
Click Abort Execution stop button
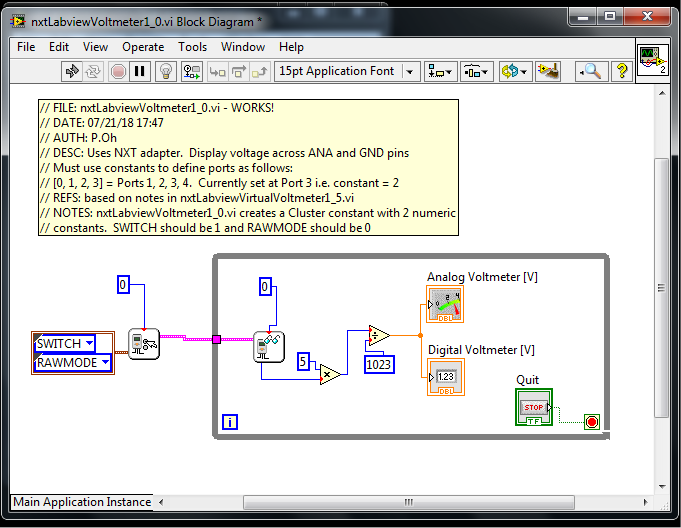click(x=118, y=71)
